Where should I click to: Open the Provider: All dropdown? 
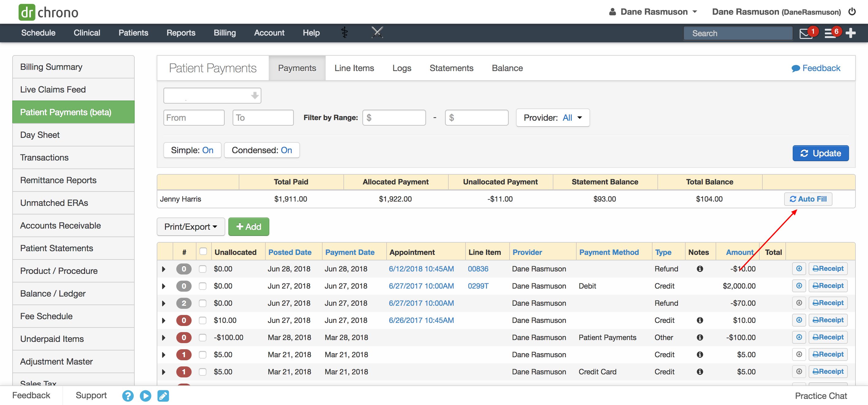pos(553,118)
